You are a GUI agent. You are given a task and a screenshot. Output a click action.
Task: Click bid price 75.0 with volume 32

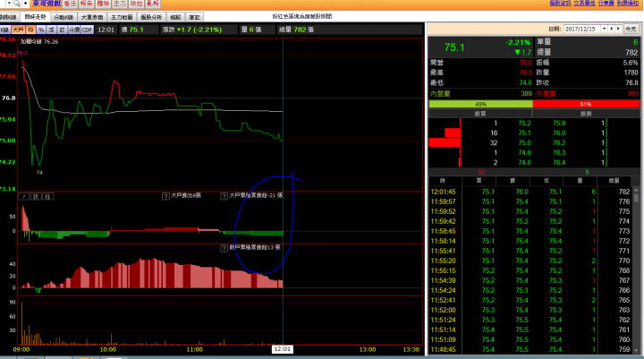click(524, 142)
